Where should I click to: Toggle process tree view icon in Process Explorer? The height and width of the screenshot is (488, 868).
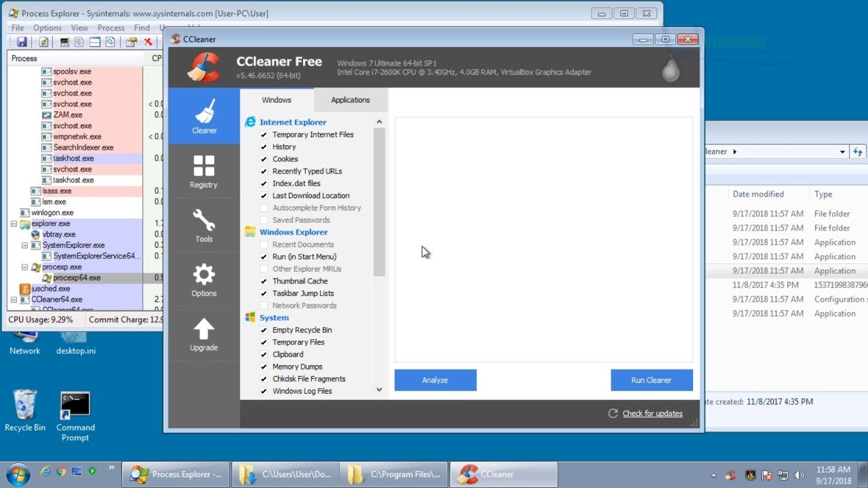[79, 42]
